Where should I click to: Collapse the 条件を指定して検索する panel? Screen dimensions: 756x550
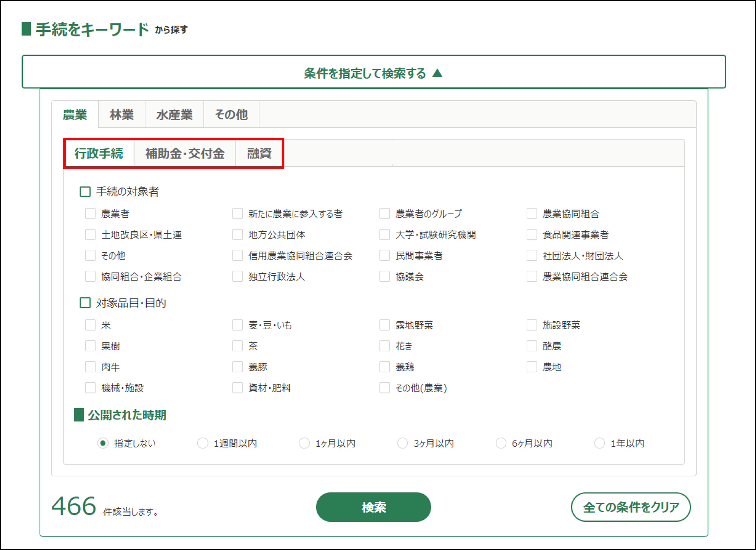click(x=373, y=73)
